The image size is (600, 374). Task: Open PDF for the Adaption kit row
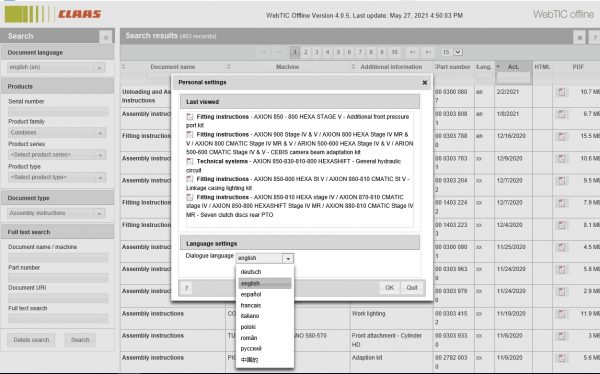(561, 358)
